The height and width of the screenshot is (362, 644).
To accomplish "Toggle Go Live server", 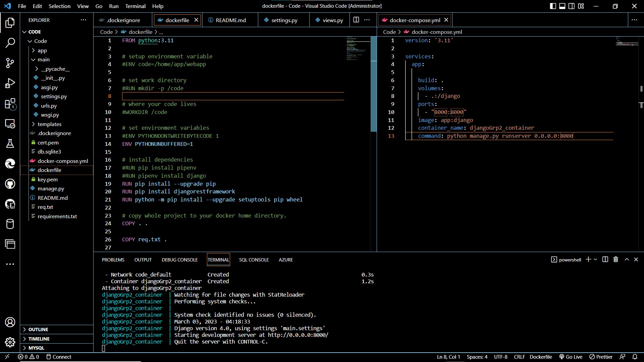I will tap(571, 357).
